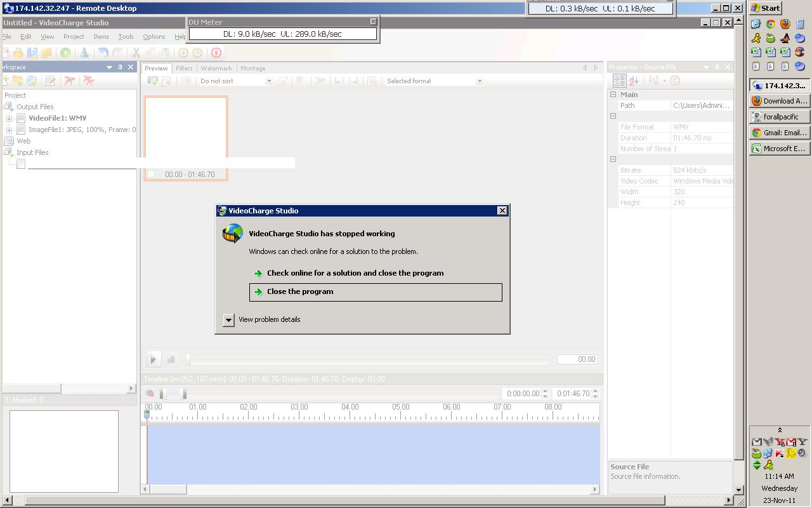
Task: Switch to the Watermark tab
Action: coord(216,68)
